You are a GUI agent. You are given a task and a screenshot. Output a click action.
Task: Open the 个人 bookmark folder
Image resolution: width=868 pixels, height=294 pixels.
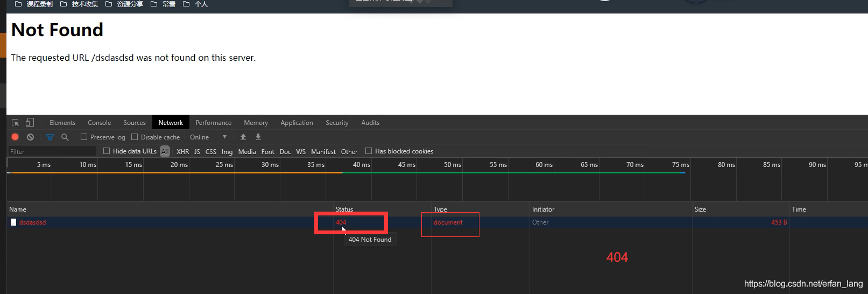tap(195, 4)
